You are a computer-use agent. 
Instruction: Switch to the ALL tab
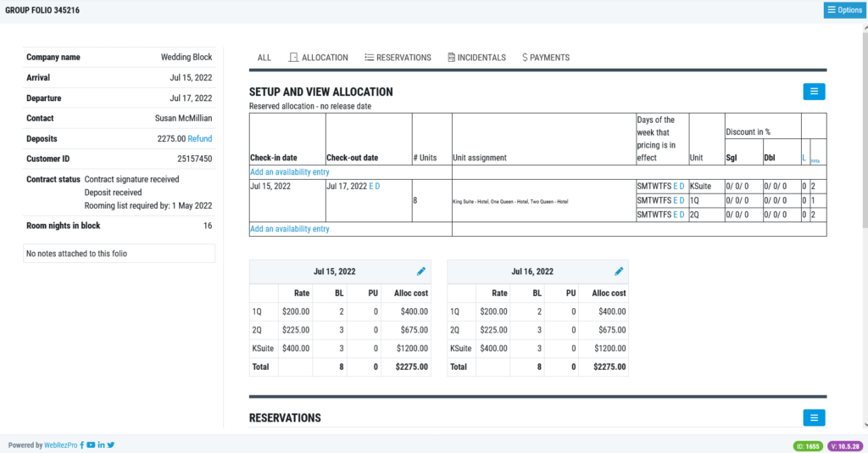[x=264, y=58]
